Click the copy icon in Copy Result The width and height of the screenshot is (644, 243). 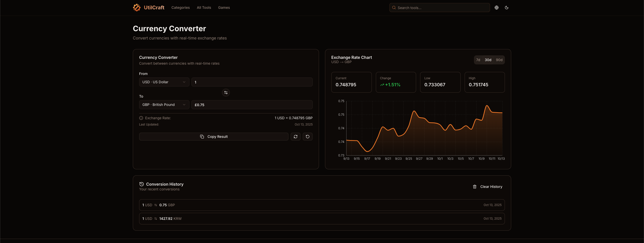[x=202, y=137]
